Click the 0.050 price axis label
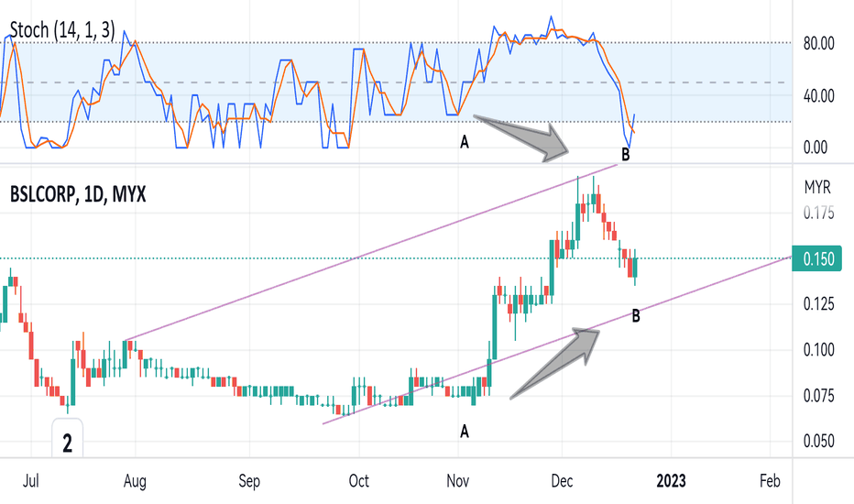The image size is (854, 504). pos(818,441)
